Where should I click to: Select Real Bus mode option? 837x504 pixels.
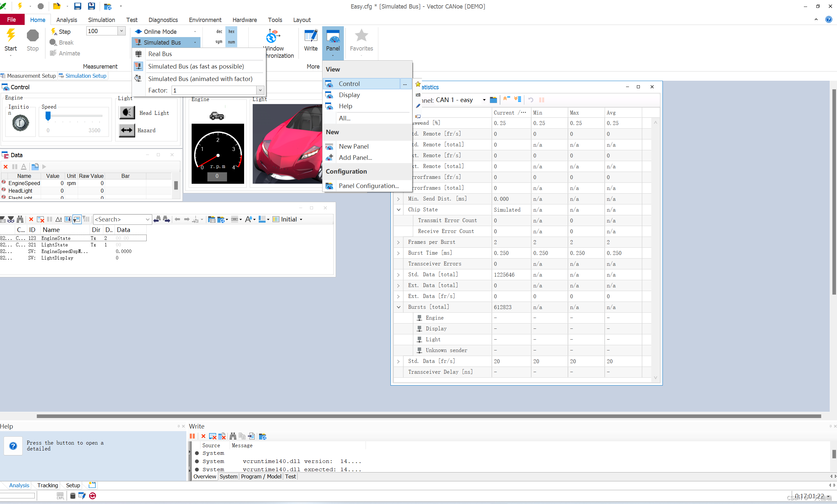[x=198, y=54]
